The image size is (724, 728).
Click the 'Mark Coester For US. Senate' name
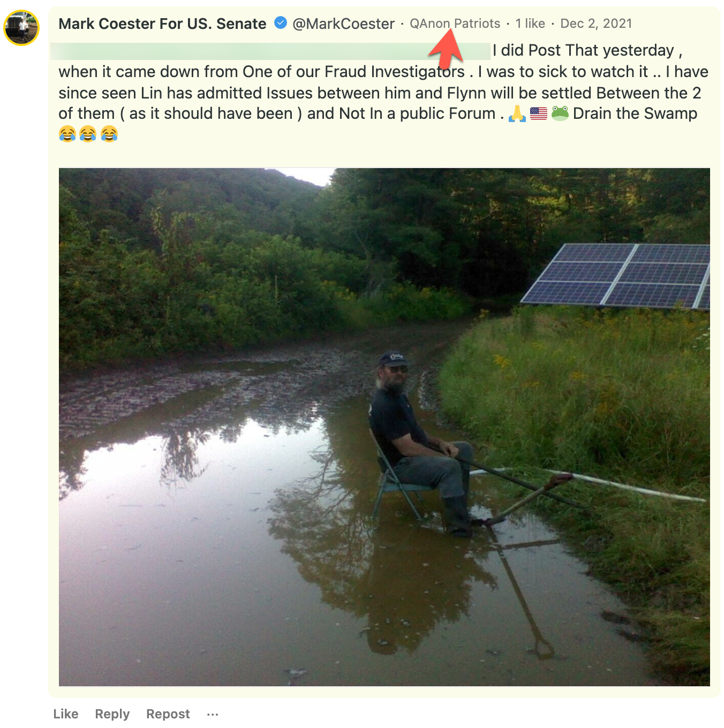tap(162, 24)
